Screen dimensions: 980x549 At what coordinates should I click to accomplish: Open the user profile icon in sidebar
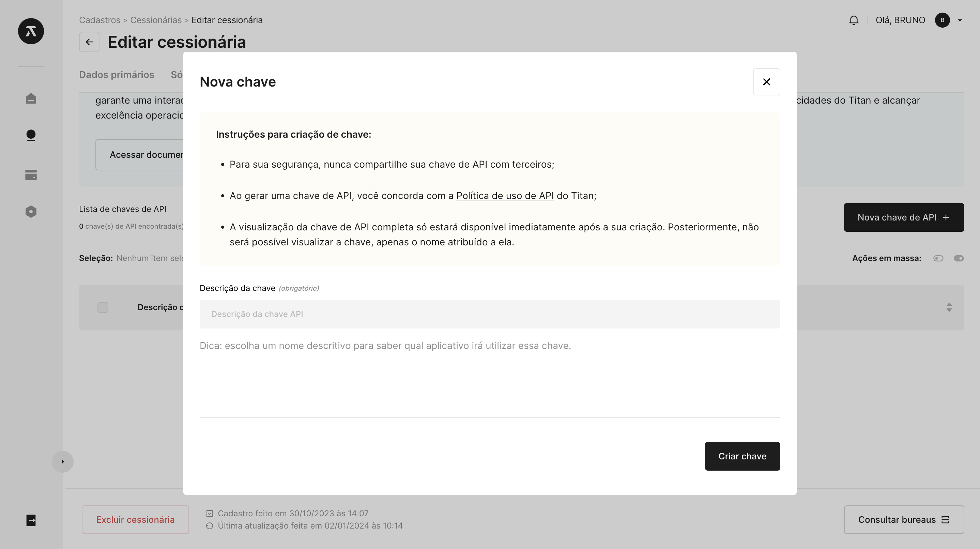(x=31, y=135)
